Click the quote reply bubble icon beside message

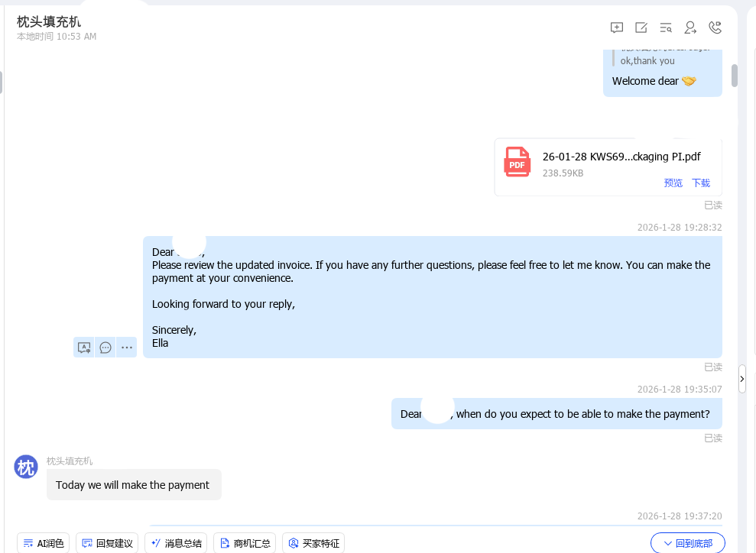(105, 348)
